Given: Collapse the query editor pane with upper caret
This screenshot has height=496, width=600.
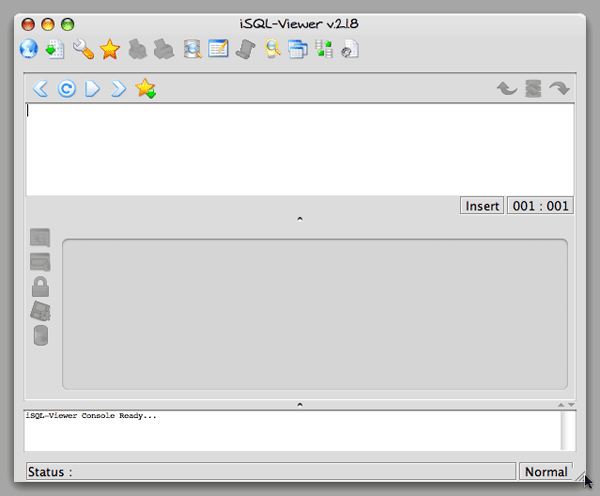Looking at the screenshot, I should pos(300,219).
